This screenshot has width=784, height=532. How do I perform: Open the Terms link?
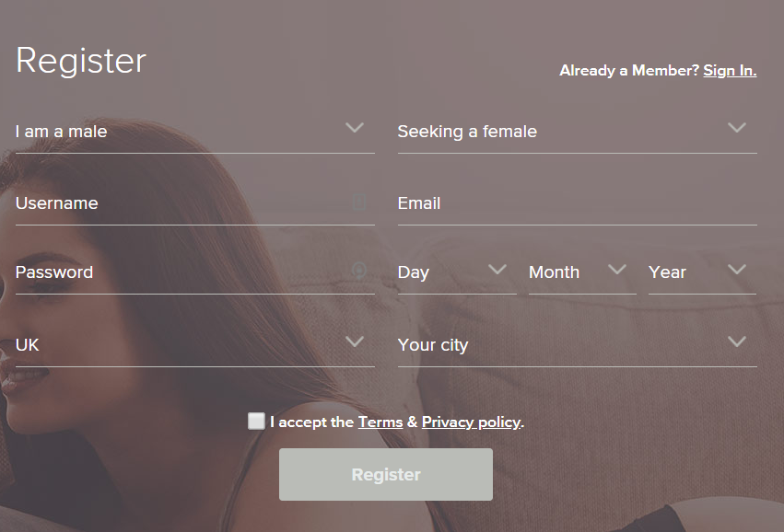380,422
